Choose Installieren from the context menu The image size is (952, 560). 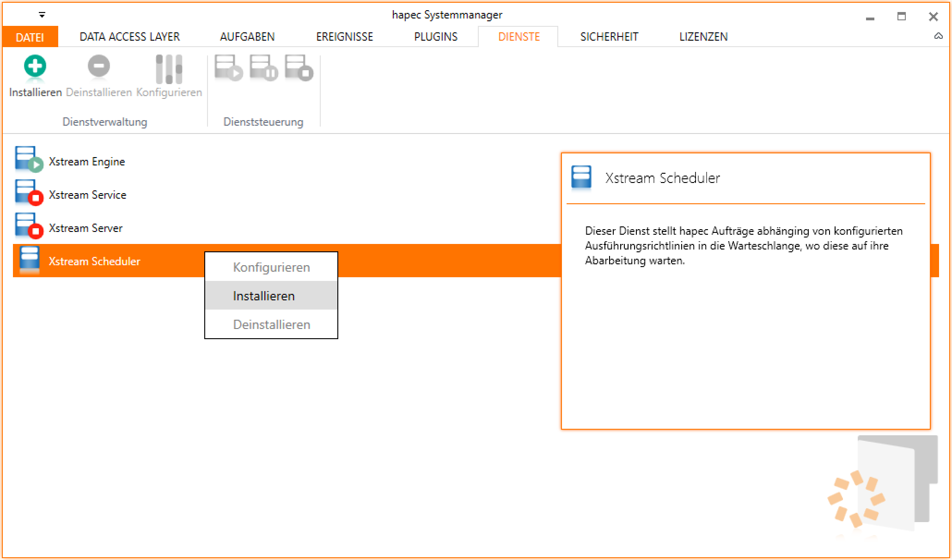[x=264, y=296]
